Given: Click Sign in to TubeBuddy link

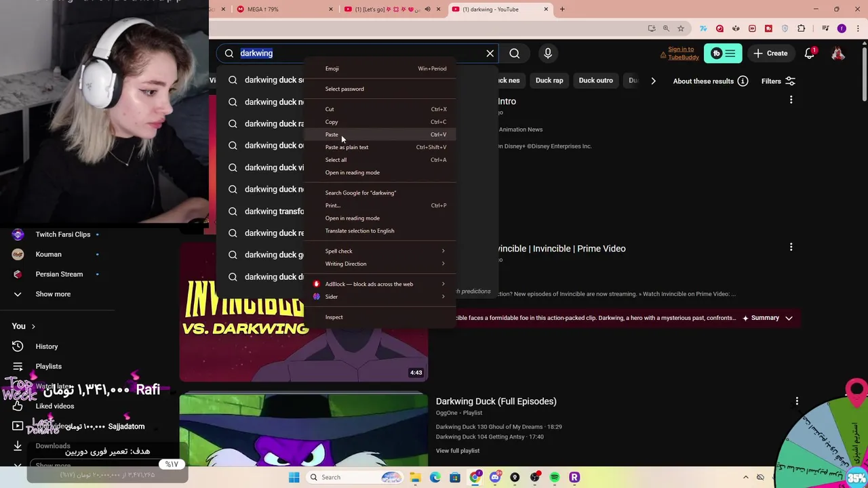Looking at the screenshot, I should (x=683, y=53).
